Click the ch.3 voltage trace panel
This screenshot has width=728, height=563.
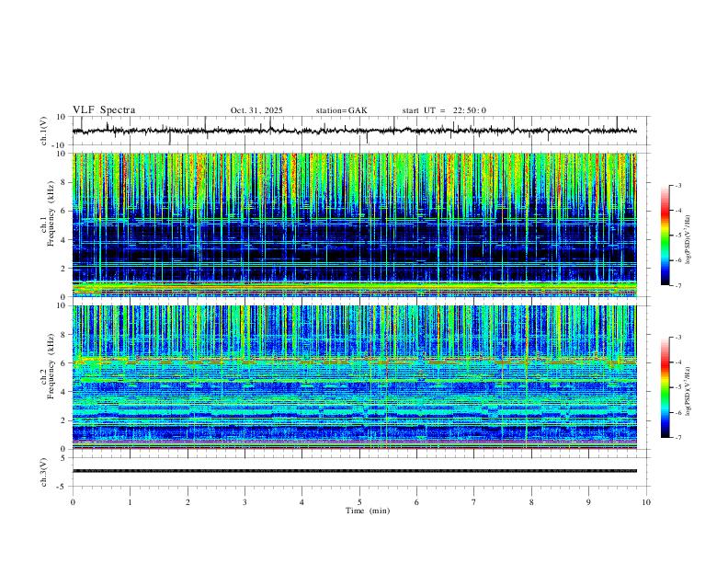click(359, 472)
